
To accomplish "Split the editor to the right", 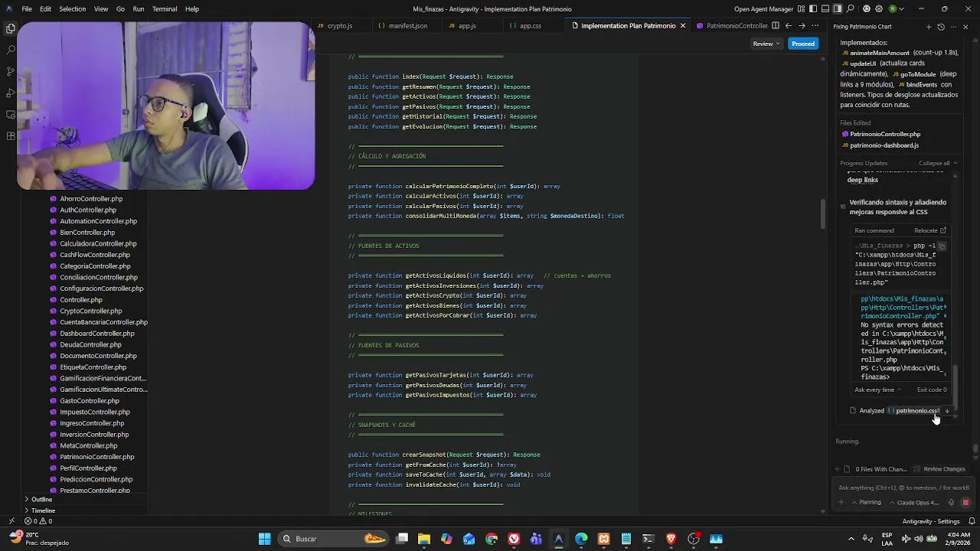I will [776, 26].
